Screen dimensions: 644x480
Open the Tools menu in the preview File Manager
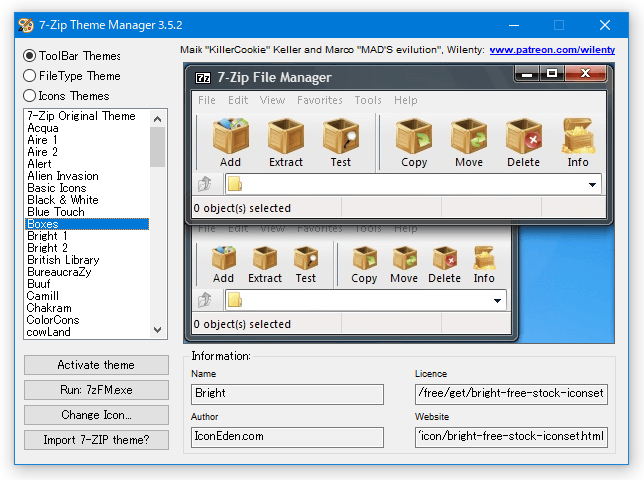368,100
